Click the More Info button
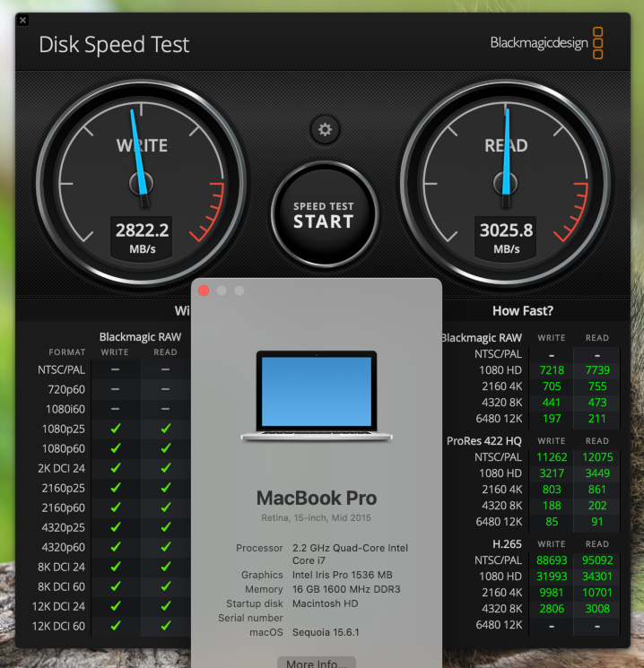This screenshot has width=644, height=668. (x=317, y=662)
